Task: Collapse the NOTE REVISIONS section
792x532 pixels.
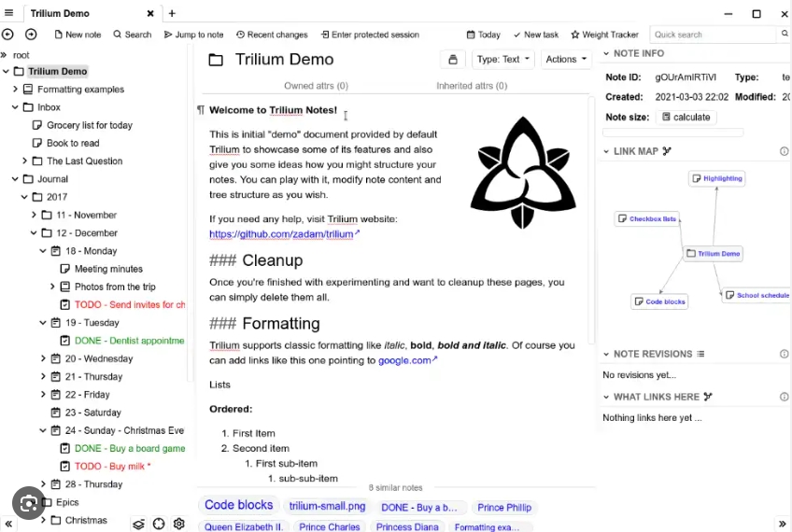Action: pos(606,355)
